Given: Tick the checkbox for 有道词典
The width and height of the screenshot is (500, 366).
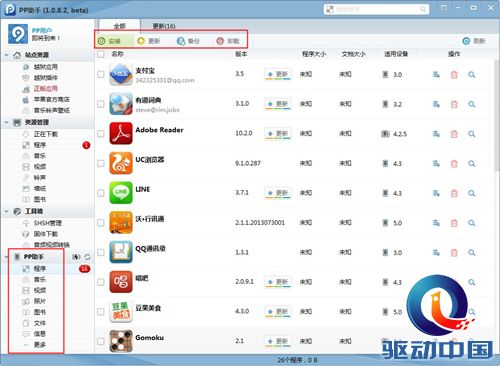Looking at the screenshot, I should [101, 104].
